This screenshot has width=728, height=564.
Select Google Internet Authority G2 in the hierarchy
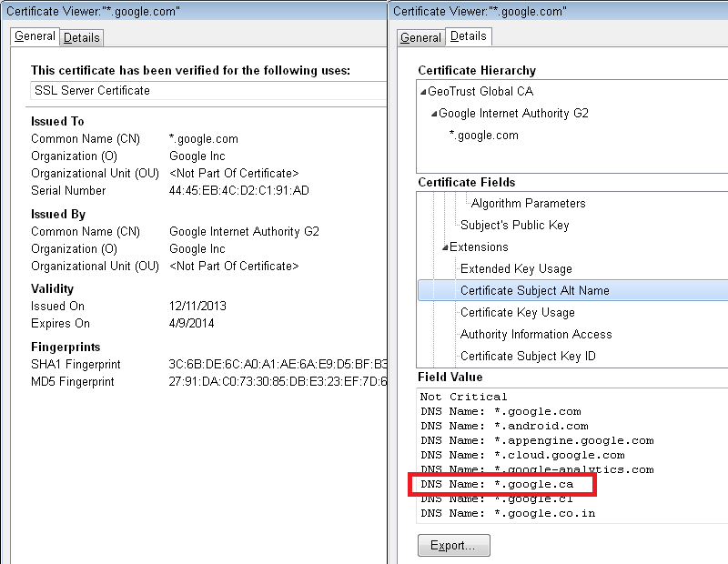(513, 114)
